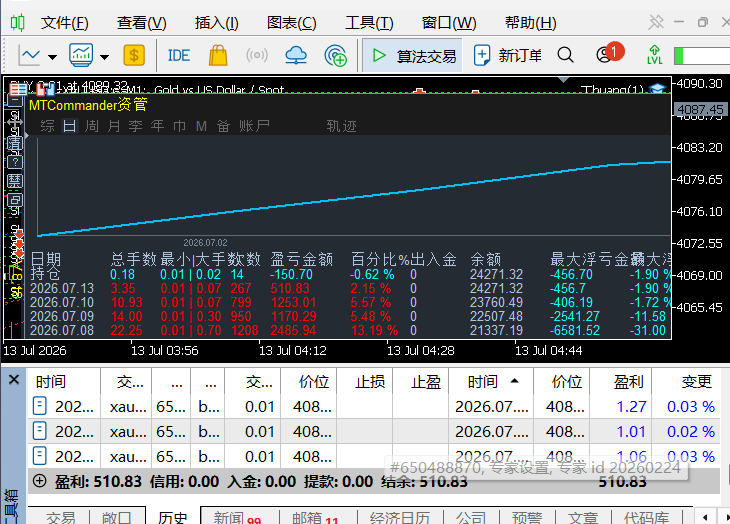This screenshot has width=730, height=524.
Task: Click the overlapping windows icon on sidebar
Action: pyautogui.click(x=15, y=200)
